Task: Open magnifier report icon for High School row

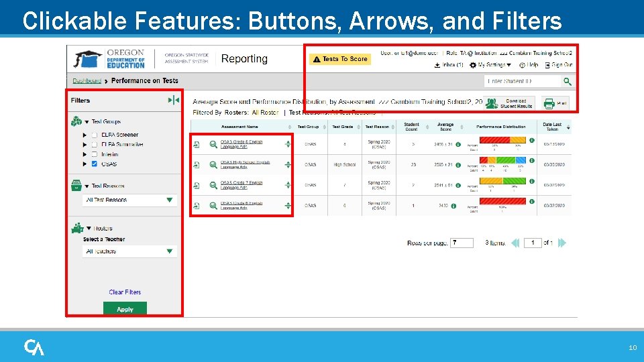Action: (x=213, y=165)
